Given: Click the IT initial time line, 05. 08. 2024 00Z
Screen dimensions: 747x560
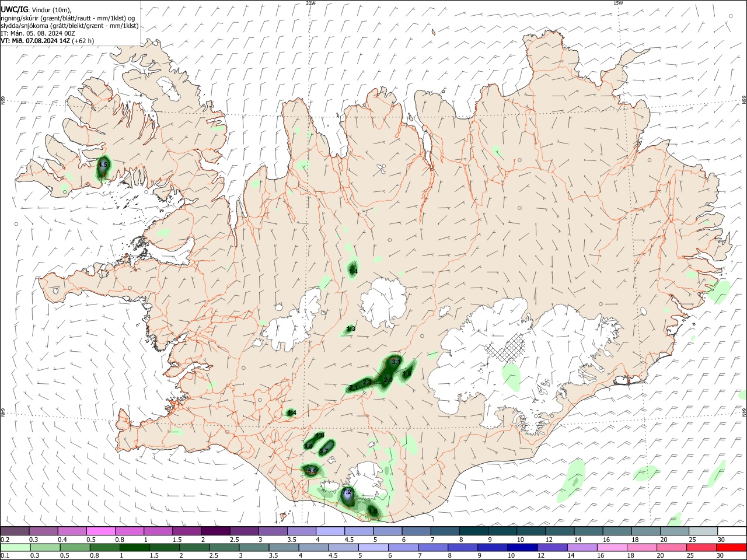Looking at the screenshot, I should 38,33.
